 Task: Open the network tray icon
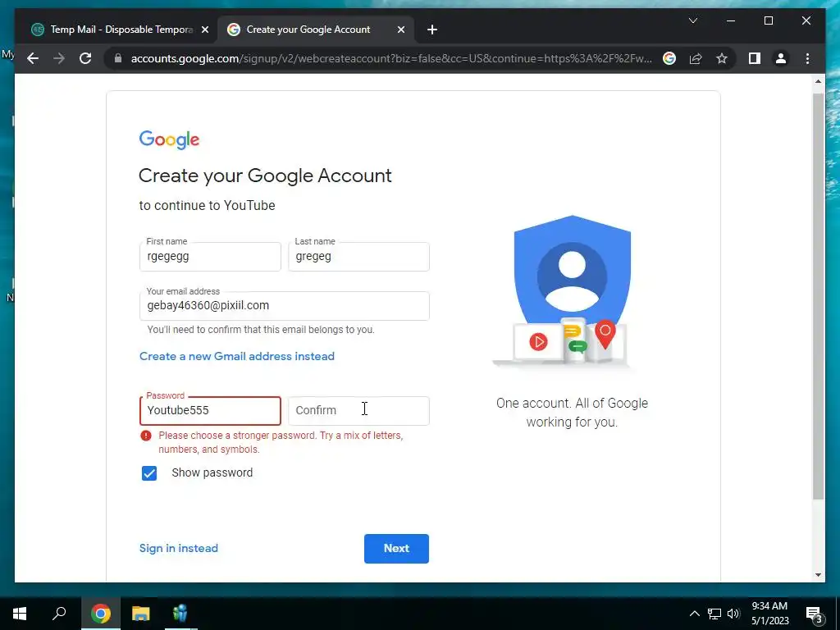click(x=714, y=614)
